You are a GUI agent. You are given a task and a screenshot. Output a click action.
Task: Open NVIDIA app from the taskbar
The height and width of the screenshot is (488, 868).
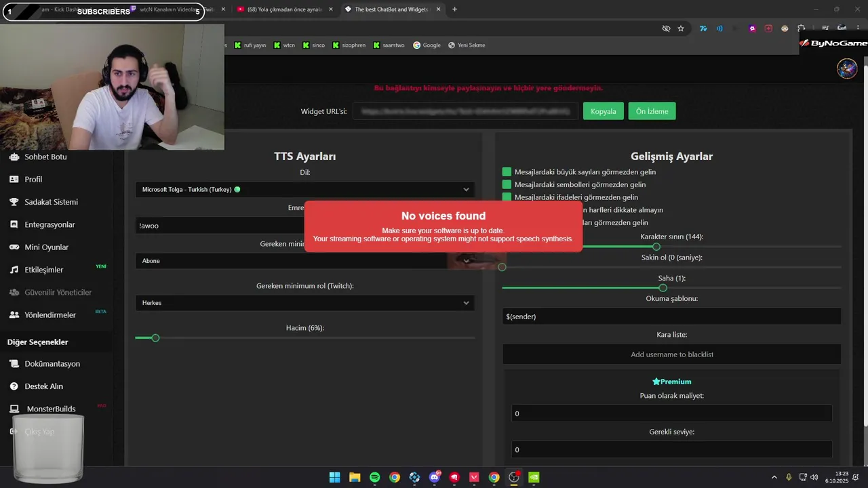[534, 477]
